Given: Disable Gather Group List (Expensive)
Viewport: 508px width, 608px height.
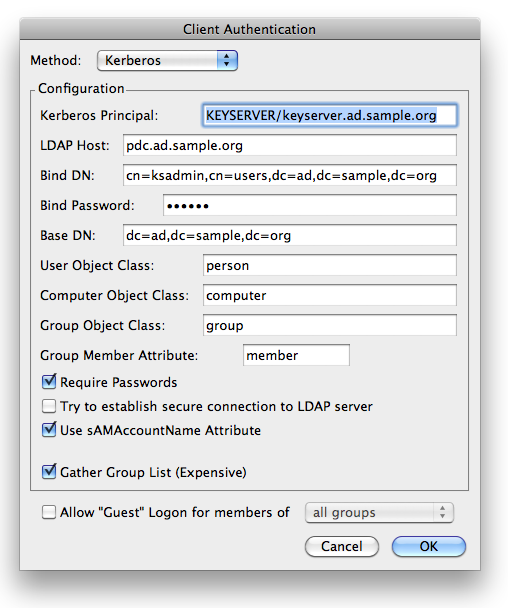Looking at the screenshot, I should [49, 472].
